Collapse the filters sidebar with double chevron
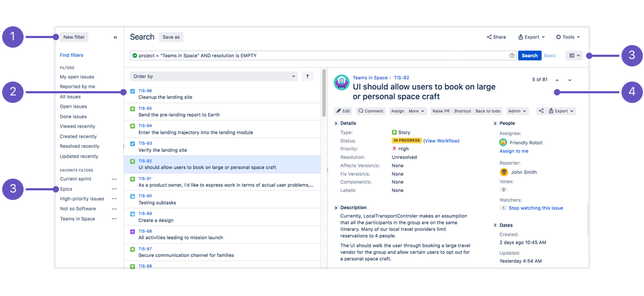This screenshot has width=644, height=296. 115,38
